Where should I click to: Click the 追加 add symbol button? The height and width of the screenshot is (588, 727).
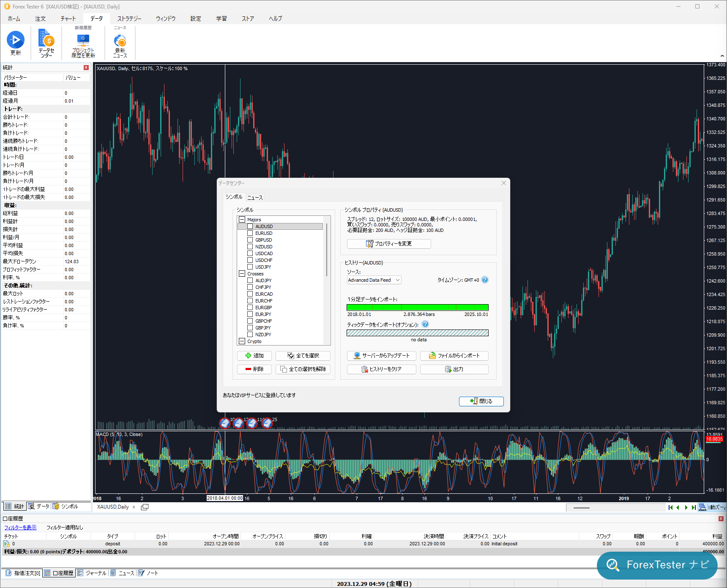[x=254, y=356]
